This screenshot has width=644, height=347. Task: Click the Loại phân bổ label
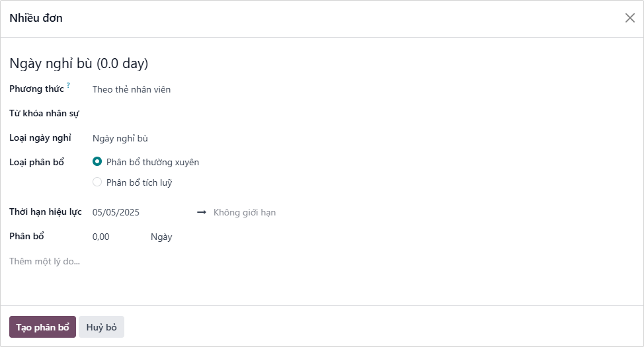(36, 162)
